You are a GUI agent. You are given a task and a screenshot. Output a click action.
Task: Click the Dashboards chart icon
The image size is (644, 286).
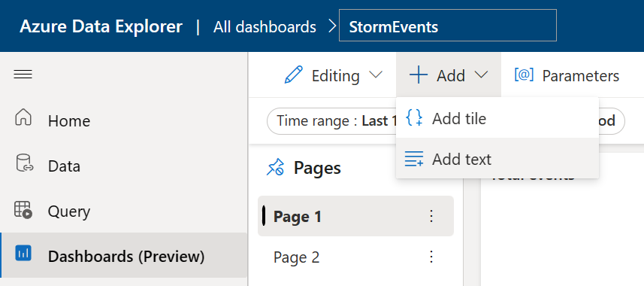(23, 252)
